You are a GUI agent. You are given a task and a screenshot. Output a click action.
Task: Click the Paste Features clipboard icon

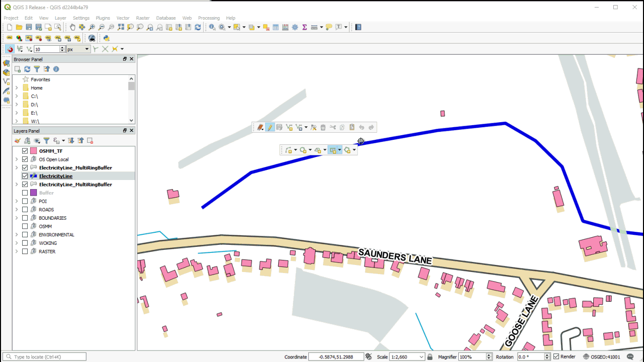(352, 128)
